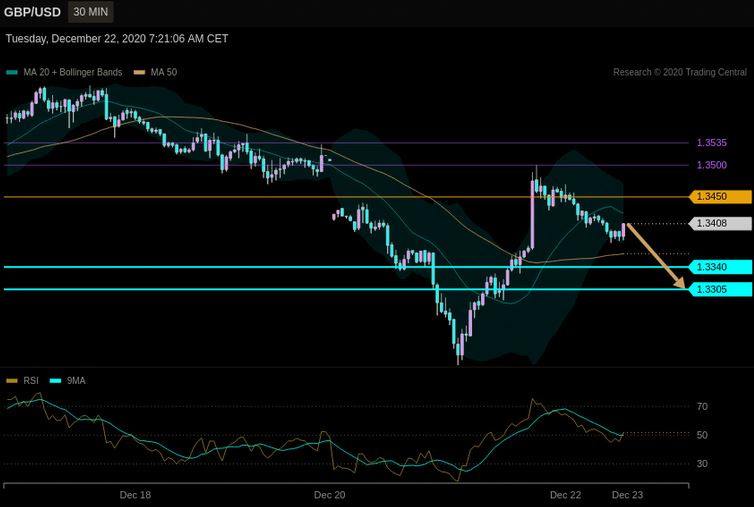Click the 1.3500 resistance level label
754x507 pixels.
pos(712,165)
